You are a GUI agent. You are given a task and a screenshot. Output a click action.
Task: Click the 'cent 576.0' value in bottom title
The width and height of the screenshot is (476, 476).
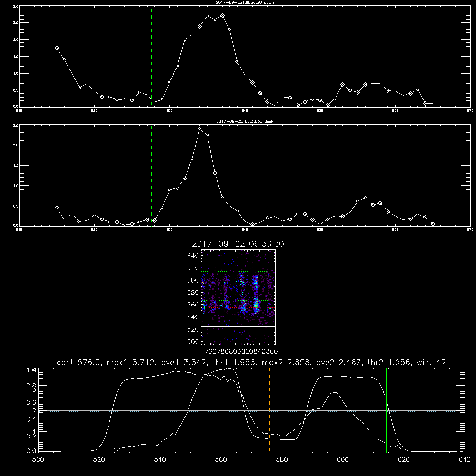(x=79, y=362)
